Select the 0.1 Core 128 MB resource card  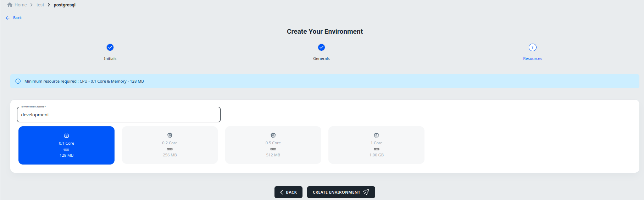(x=66, y=145)
